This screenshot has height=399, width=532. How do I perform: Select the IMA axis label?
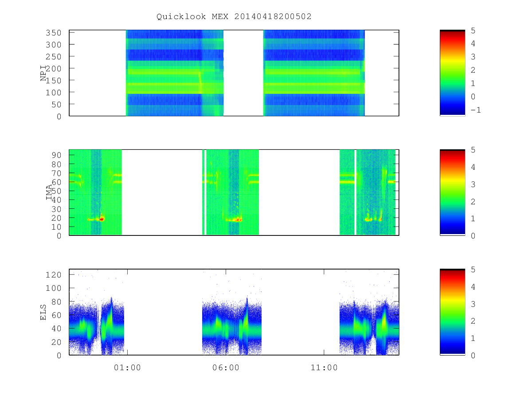point(49,193)
